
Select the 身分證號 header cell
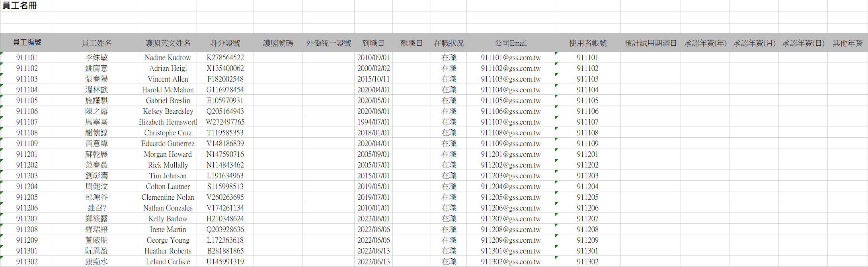point(225,43)
